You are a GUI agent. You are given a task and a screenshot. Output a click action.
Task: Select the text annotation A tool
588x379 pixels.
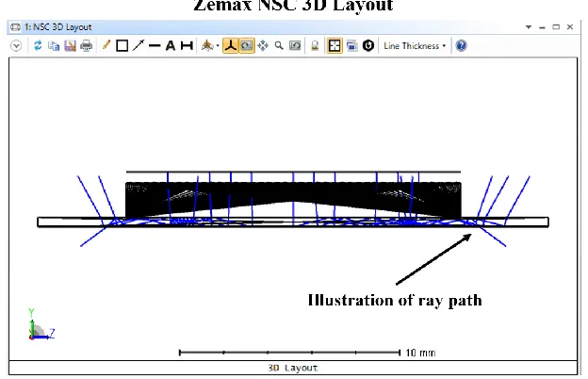tap(171, 46)
